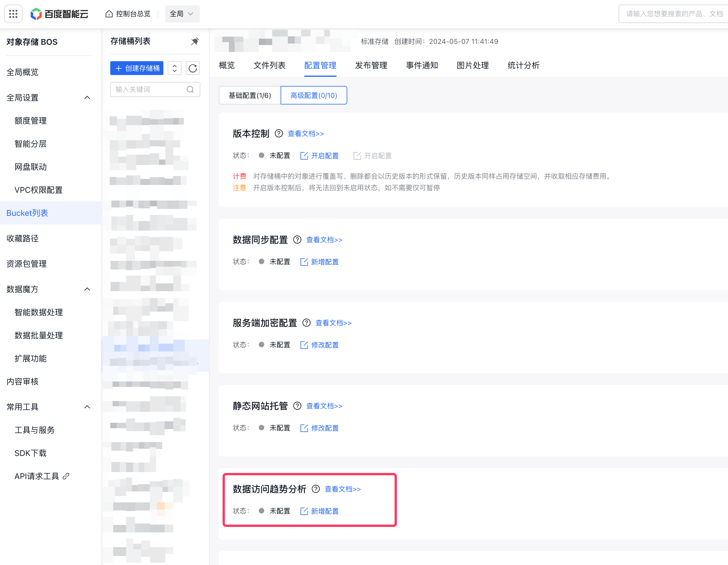Open API请求工具 external link
Image resolution: width=728 pixels, height=565 pixels.
click(42, 476)
